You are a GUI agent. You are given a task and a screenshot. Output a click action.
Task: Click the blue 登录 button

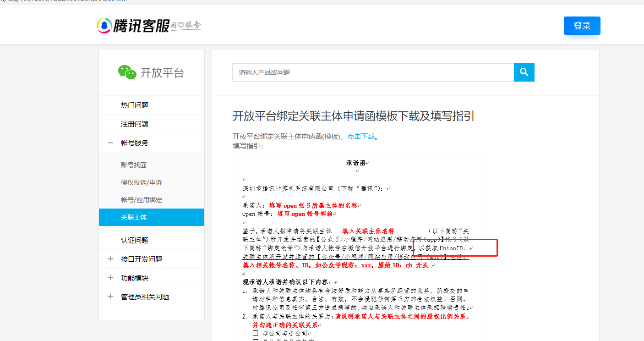582,26
